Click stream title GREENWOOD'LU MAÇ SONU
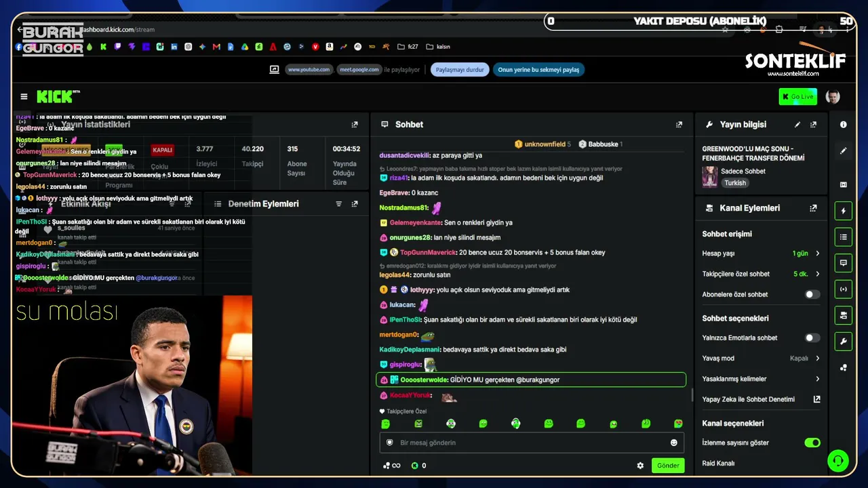Screen dimensions: 868x488 point(753,154)
